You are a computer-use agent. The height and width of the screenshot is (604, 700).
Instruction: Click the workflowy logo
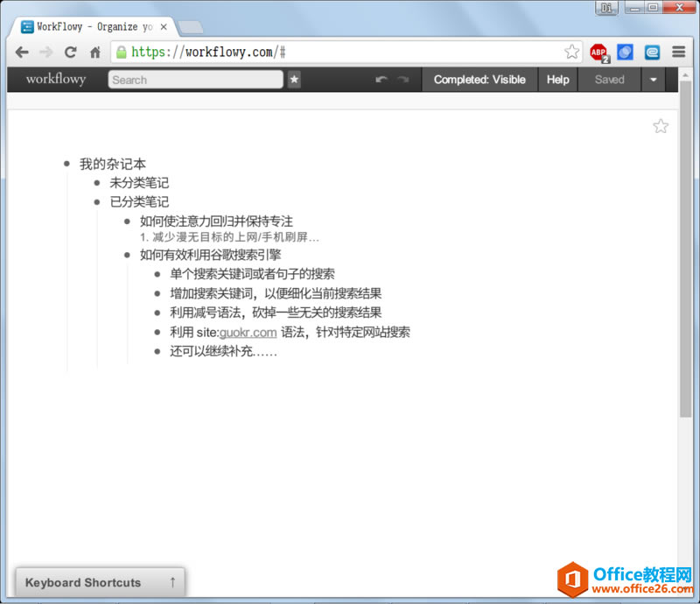tap(56, 79)
